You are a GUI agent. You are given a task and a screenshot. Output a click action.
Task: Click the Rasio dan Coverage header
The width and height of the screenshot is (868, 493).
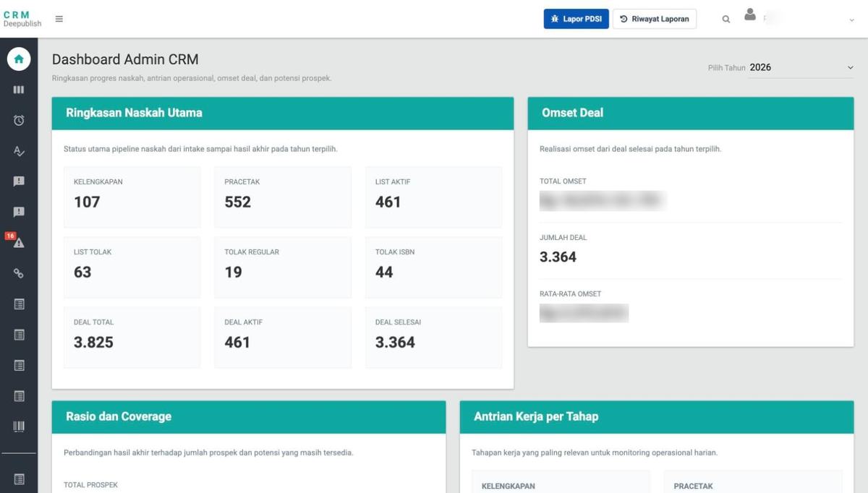pos(249,417)
